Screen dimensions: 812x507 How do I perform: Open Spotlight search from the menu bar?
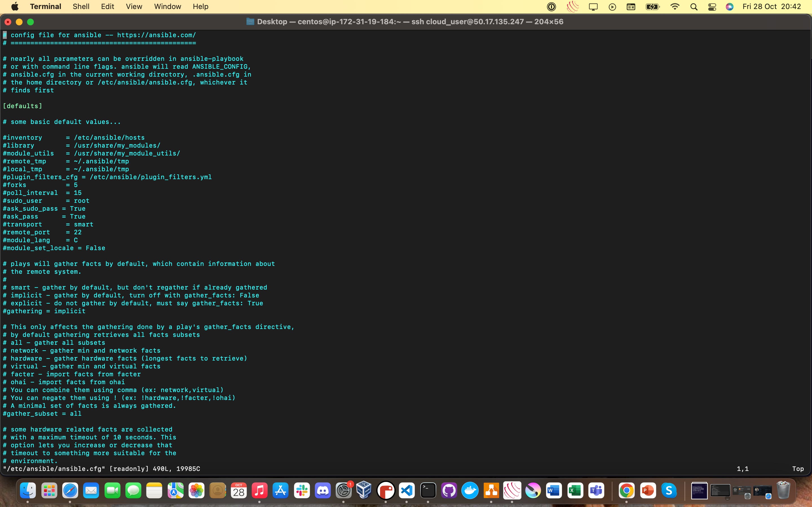[x=694, y=7]
